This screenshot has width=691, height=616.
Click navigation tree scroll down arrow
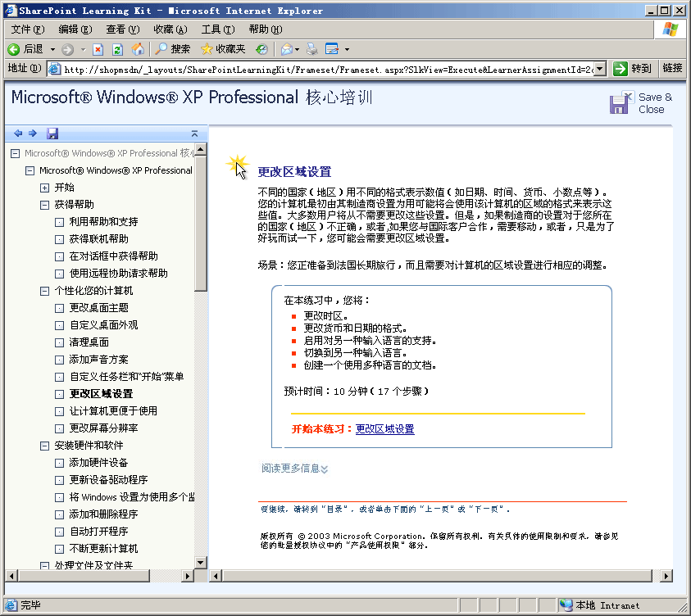pos(201,562)
